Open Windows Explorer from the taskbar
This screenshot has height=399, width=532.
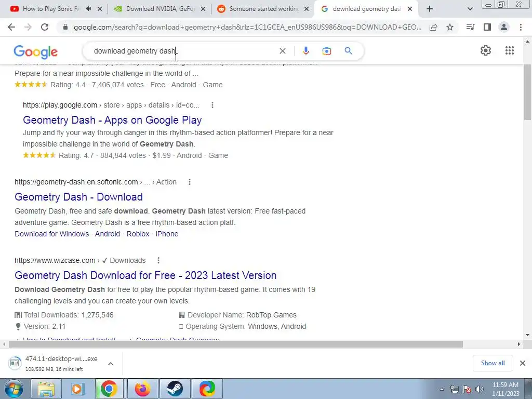tap(46, 389)
